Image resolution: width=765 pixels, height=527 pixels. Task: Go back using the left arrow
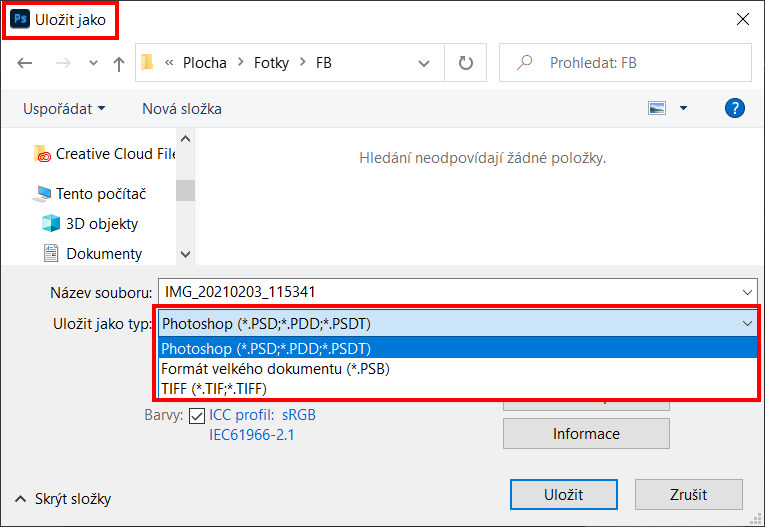24,63
